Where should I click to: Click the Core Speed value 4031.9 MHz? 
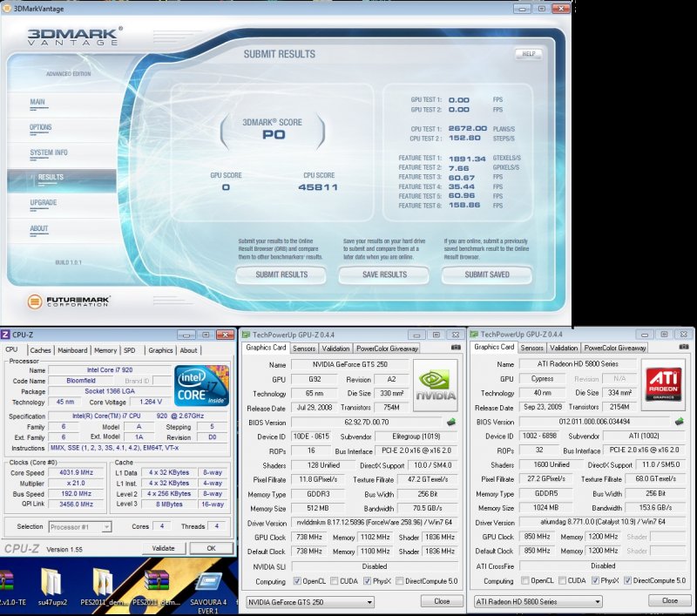[x=76, y=472]
